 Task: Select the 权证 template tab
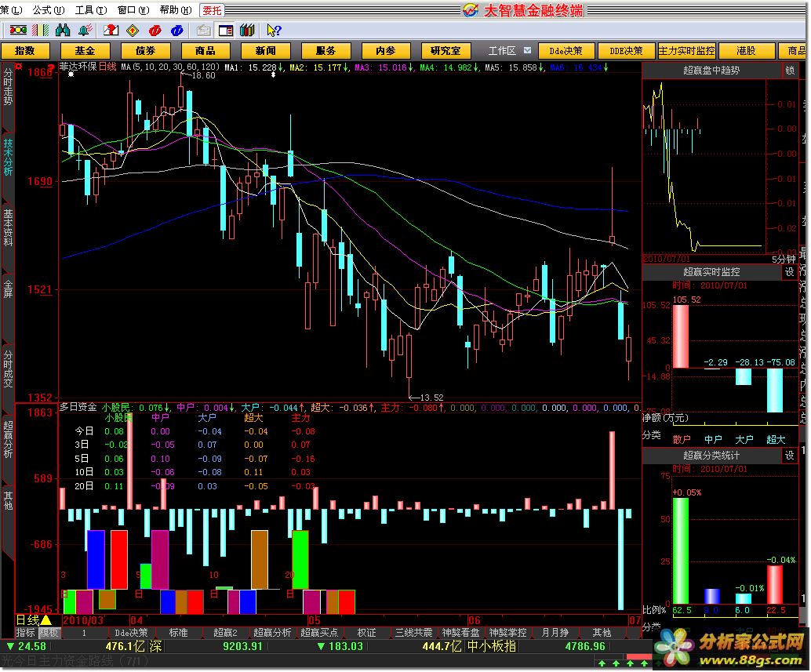[366, 633]
